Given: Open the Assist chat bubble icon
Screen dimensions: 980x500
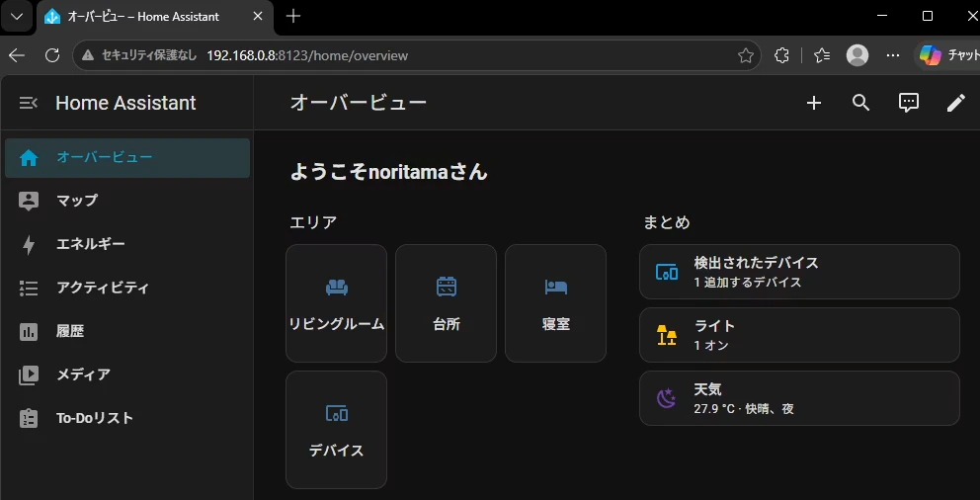Looking at the screenshot, I should point(908,103).
